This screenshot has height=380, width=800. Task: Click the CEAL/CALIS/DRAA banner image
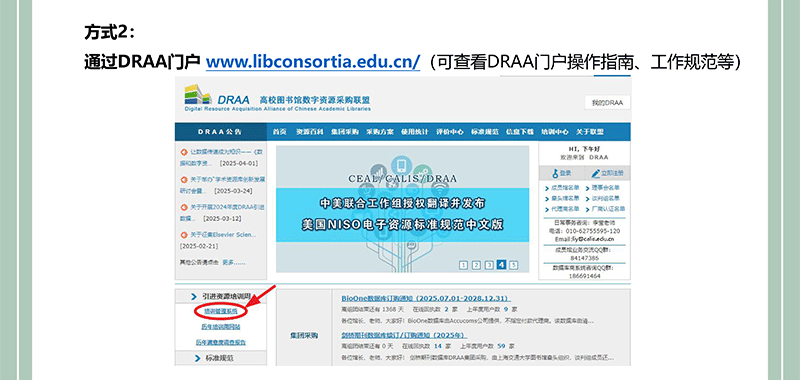pyautogui.click(x=403, y=209)
